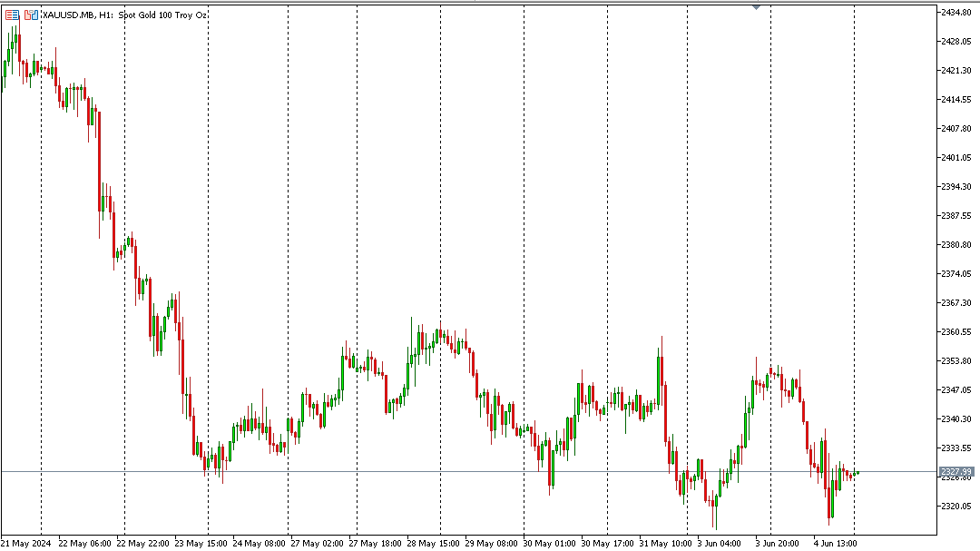
Task: Click the 2347.05 price axis label
Action: (956, 389)
